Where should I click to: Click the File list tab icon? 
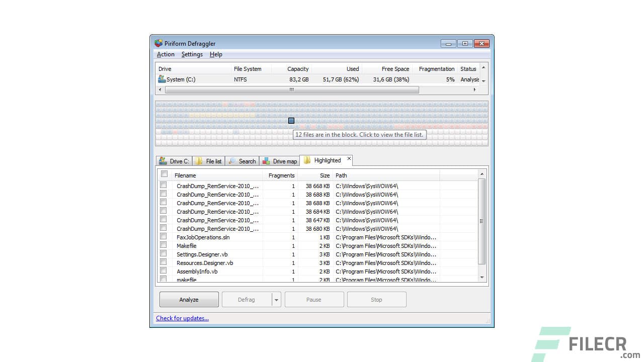tap(199, 161)
